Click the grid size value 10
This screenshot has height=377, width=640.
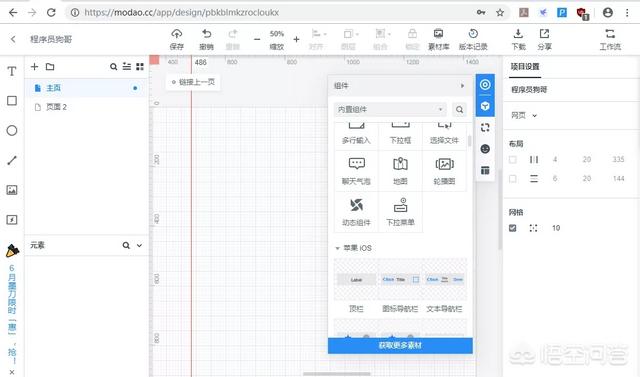(556, 228)
